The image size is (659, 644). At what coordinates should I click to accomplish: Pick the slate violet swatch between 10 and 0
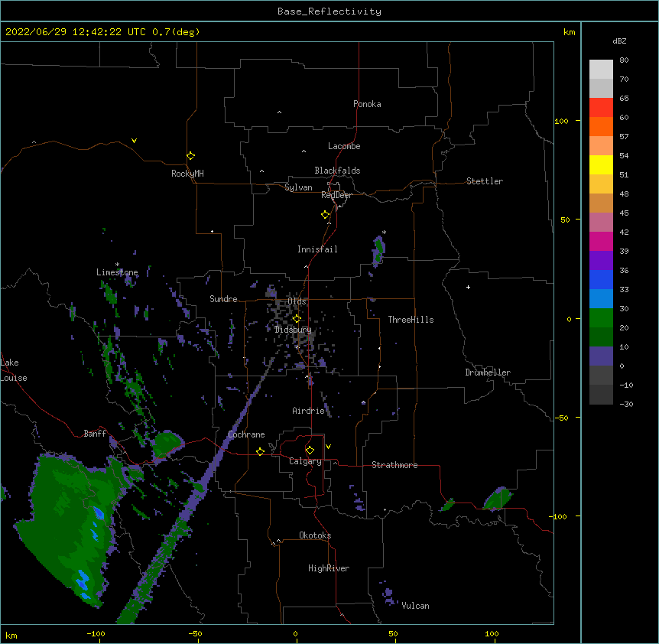tap(601, 356)
